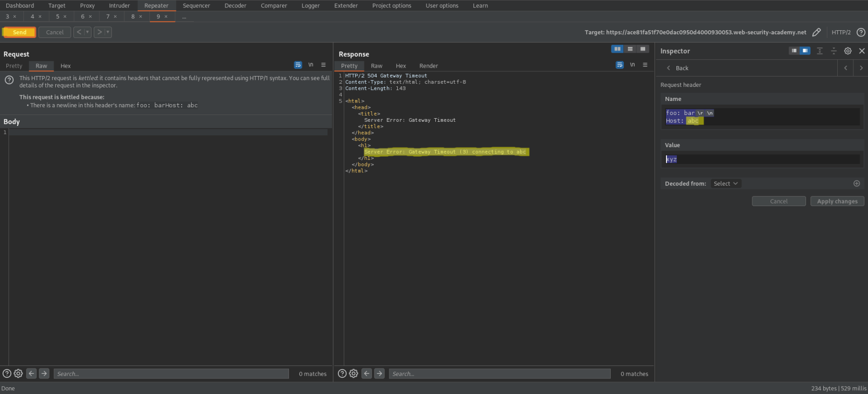868x394 pixels.
Task: Open the previous-history dropdown arrow
Action: coord(87,32)
